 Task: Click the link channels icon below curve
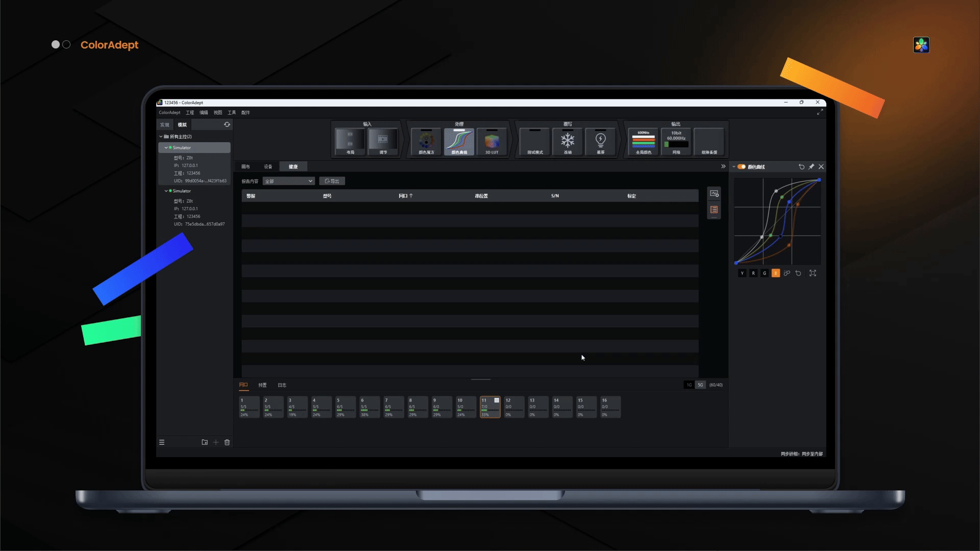tap(787, 273)
